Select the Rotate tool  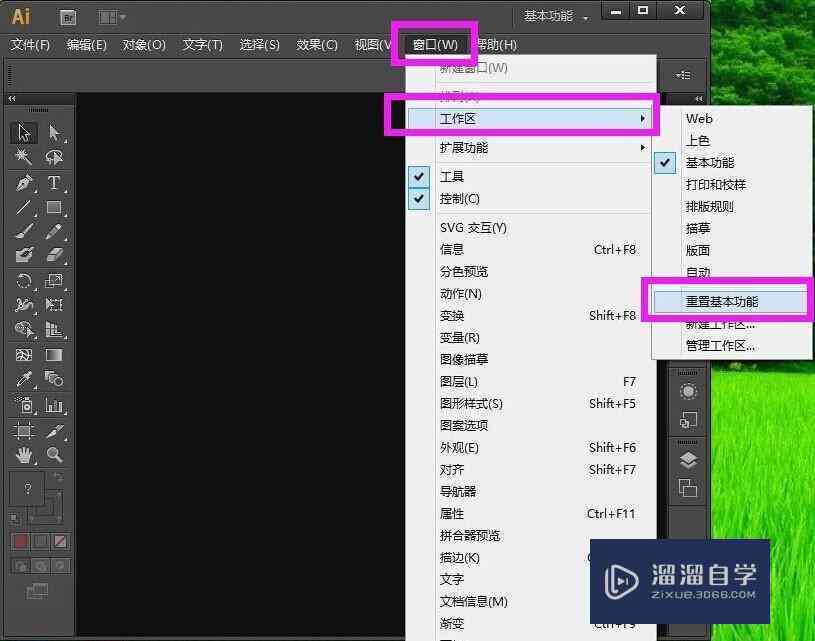pos(24,281)
